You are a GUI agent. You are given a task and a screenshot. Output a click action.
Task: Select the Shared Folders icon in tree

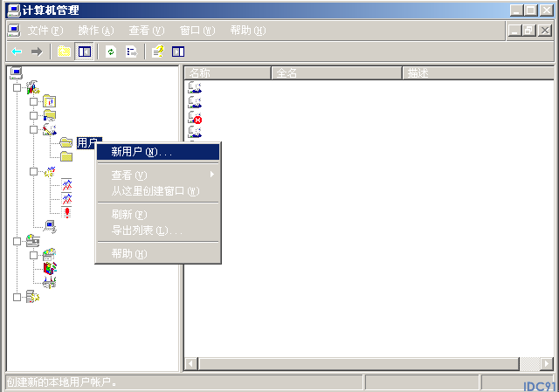(50, 115)
